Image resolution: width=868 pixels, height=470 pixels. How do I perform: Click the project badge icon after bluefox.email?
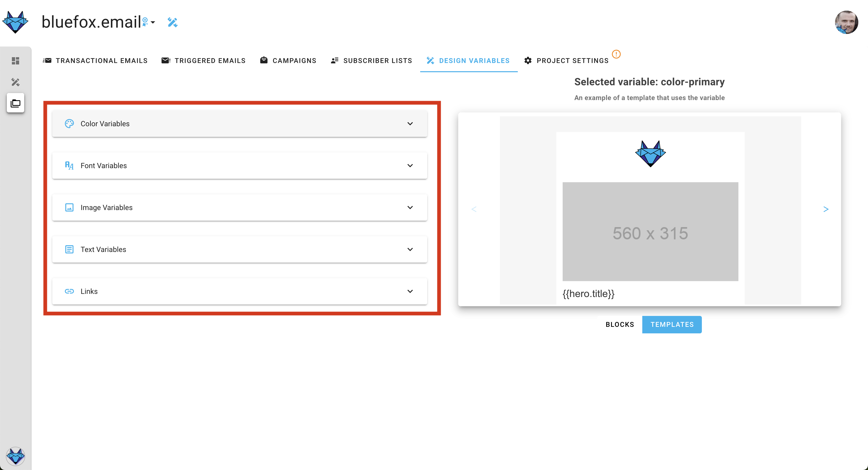click(x=145, y=22)
